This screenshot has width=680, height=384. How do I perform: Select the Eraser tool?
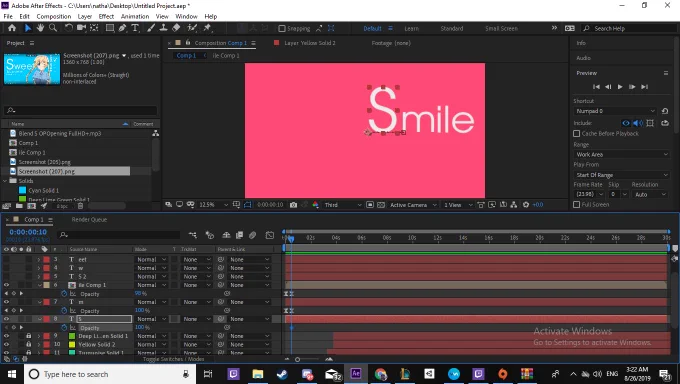click(176, 28)
